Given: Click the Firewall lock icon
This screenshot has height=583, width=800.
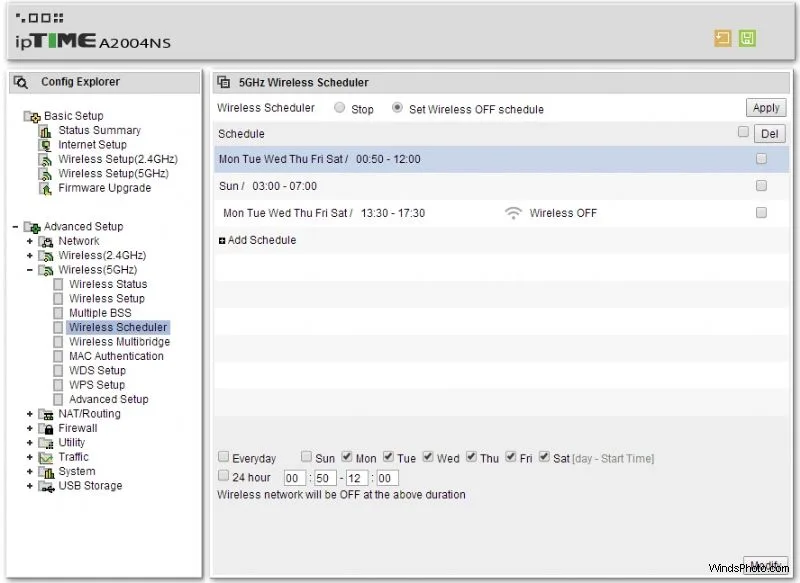Looking at the screenshot, I should point(46,428).
